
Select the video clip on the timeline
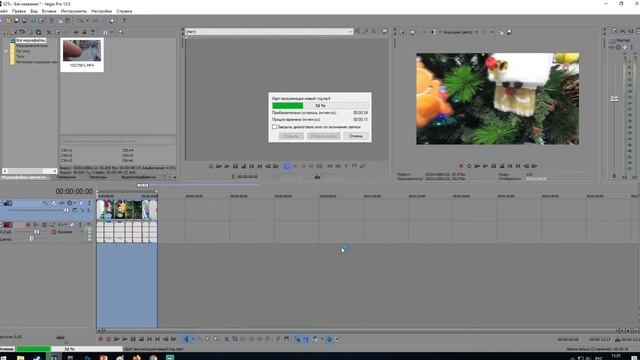(x=127, y=210)
